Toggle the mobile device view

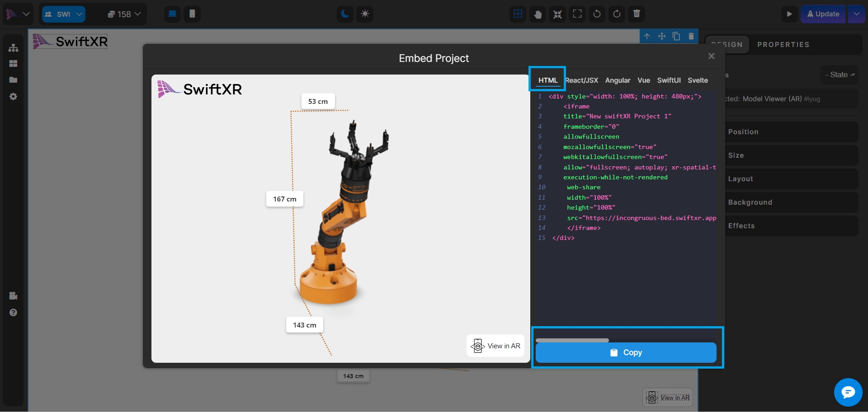click(x=192, y=14)
